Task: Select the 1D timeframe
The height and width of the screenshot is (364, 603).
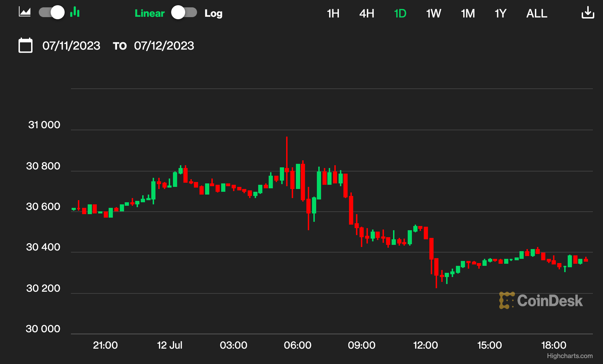Action: click(x=400, y=13)
